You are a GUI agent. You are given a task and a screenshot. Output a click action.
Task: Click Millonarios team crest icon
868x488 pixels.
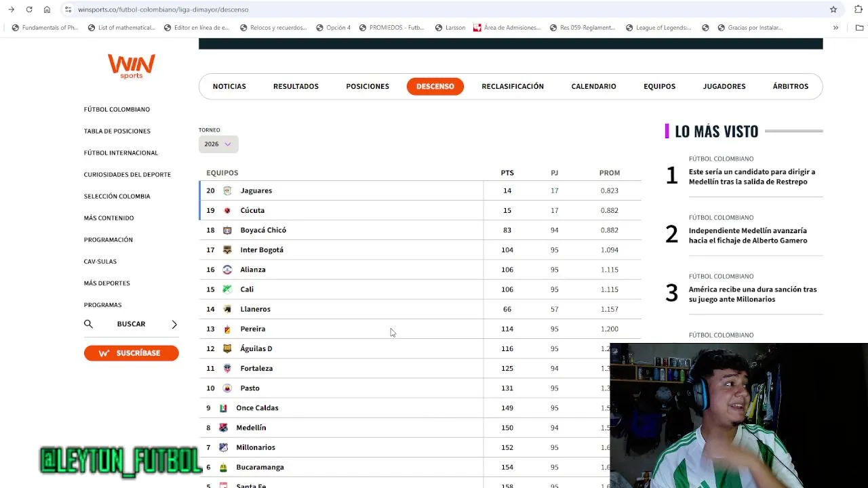pos(223,447)
